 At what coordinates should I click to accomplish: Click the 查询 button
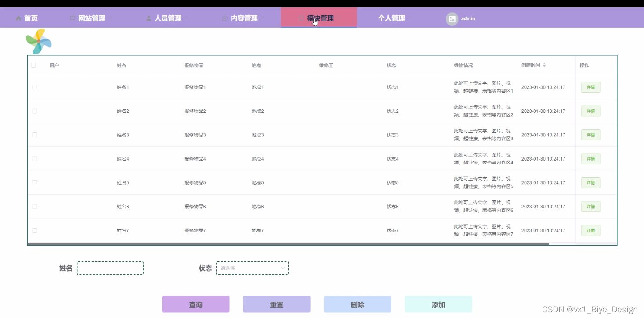pyautogui.click(x=196, y=304)
